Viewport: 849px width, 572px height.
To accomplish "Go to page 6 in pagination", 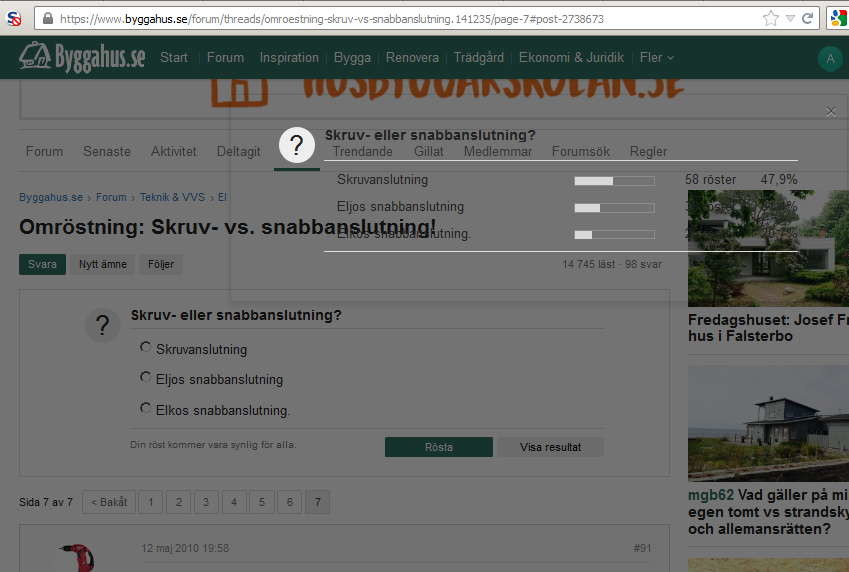I will click(x=289, y=502).
